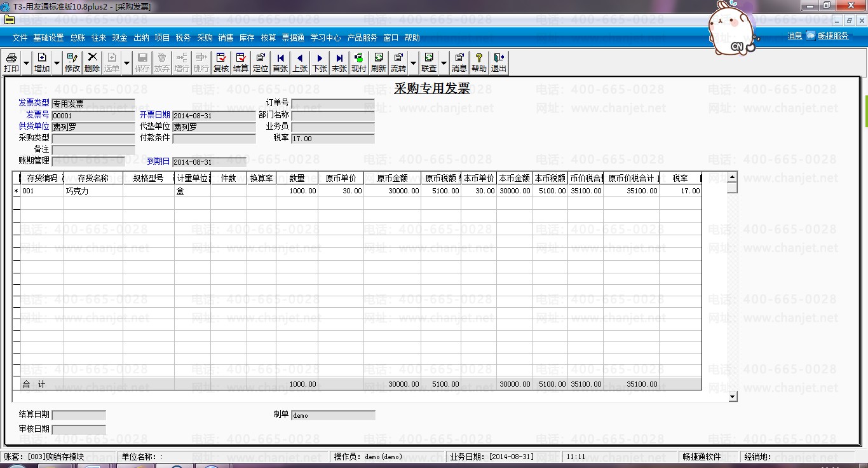Click the 流转 transfer icon
Image resolution: width=868 pixels, height=468 pixels.
click(x=398, y=62)
